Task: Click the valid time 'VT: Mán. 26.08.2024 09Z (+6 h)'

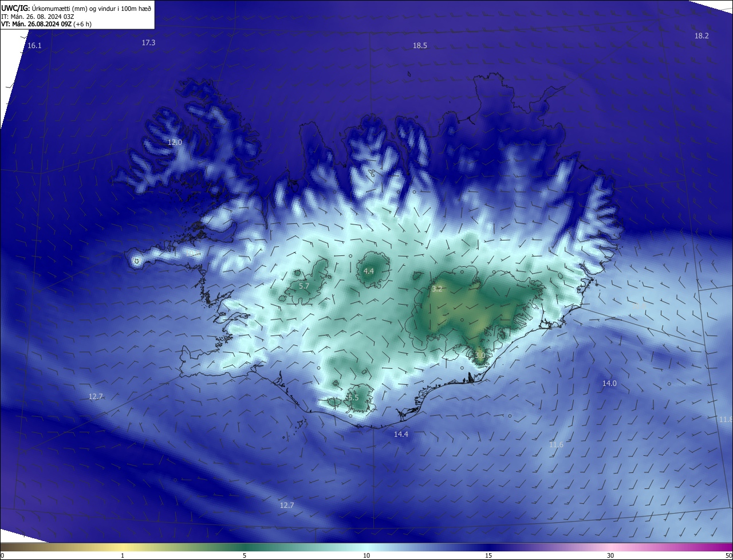Action: point(46,24)
